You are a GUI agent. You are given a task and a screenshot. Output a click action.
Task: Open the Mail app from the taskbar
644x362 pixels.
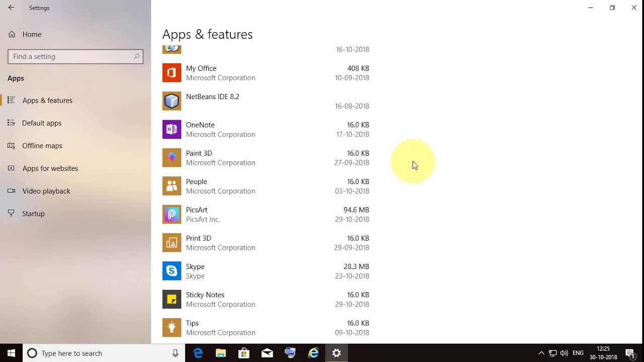pyautogui.click(x=267, y=353)
